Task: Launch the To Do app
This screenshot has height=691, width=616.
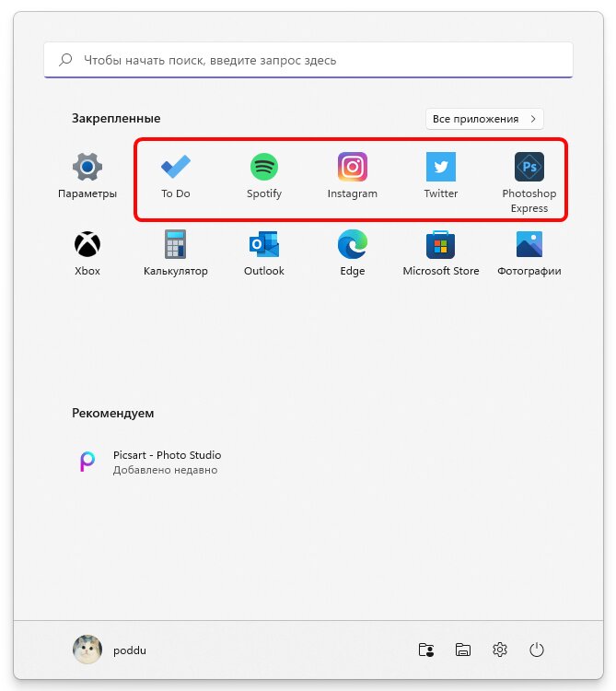Action: (x=176, y=176)
